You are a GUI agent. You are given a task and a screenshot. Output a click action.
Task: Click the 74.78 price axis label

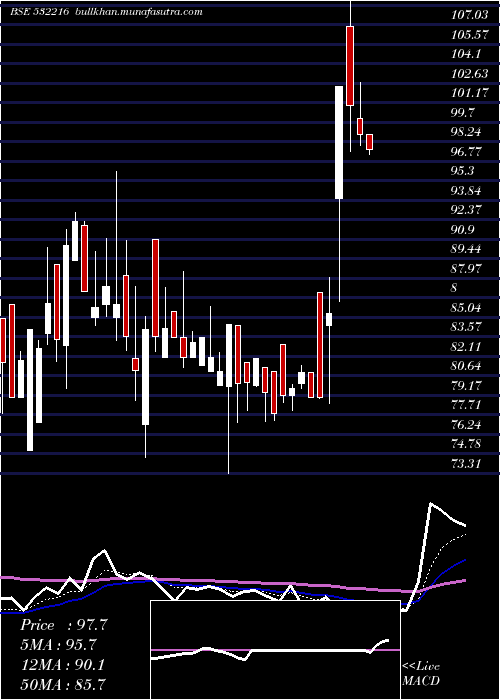tap(466, 445)
